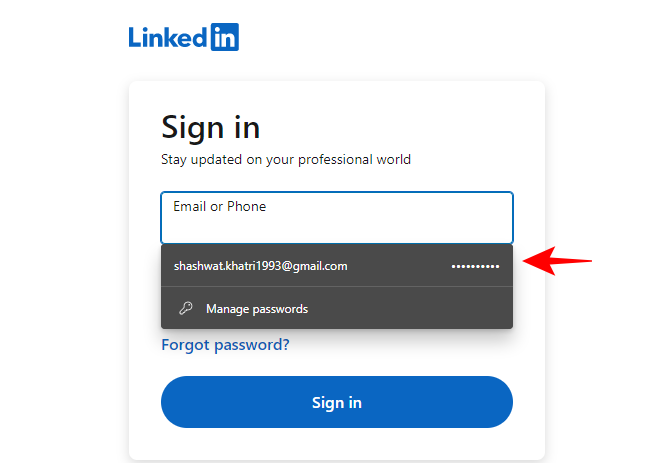Open the Forgot password? link

225,345
